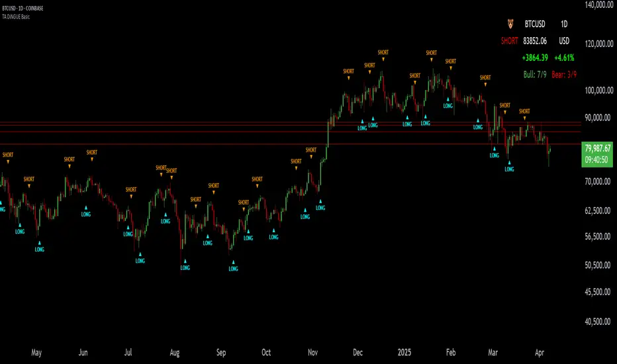Image resolution: width=617 pixels, height=364 pixels.
Task: Click the Feb label on the time axis
Action: [x=451, y=353]
